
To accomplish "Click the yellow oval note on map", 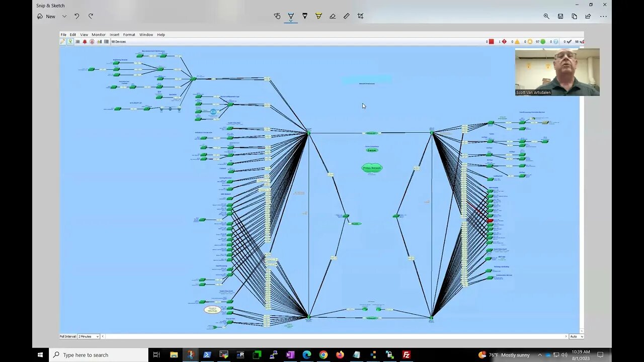I will point(212,310).
